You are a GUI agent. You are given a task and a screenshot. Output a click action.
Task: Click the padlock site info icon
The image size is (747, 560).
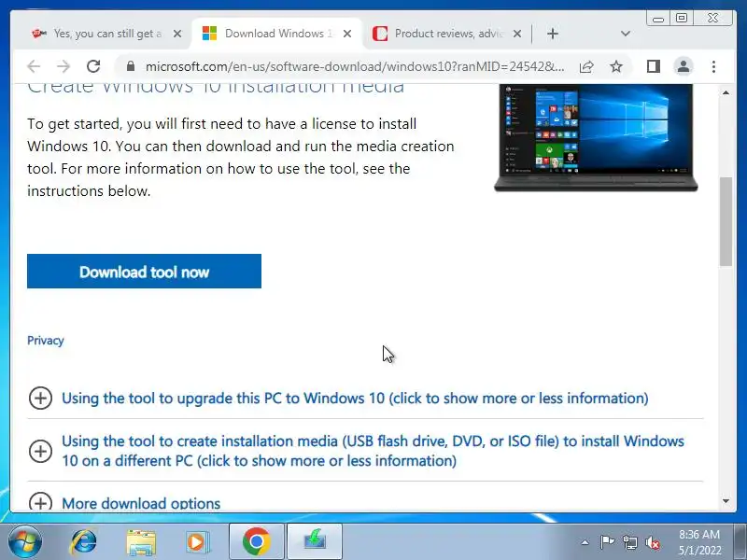131,66
